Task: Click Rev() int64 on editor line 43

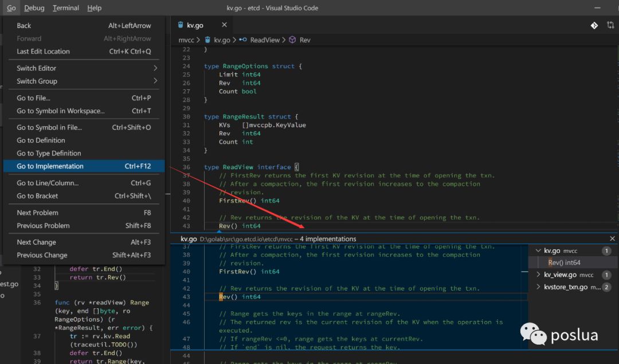Action: pos(240,226)
